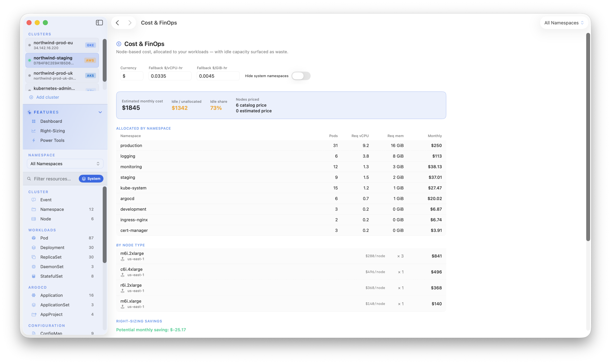The image size is (611, 364).
Task: Click the region icon under c6i.4xlarge
Action: (x=123, y=275)
